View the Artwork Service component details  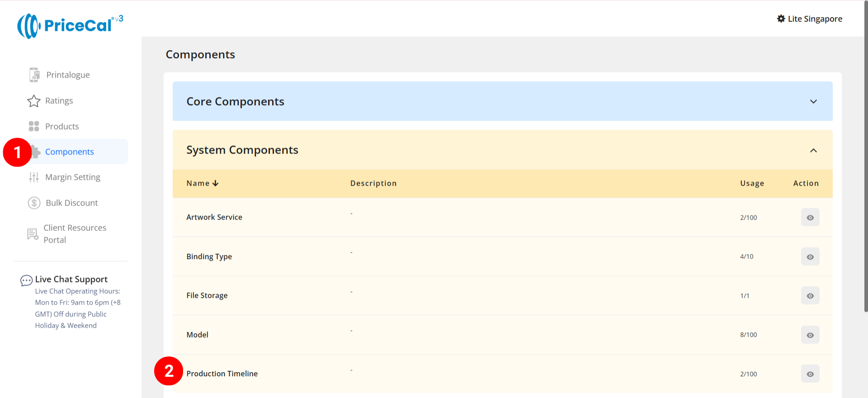pos(810,218)
